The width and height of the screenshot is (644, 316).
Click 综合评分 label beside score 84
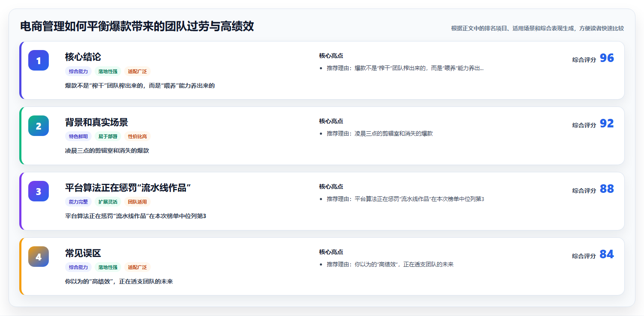(584, 256)
